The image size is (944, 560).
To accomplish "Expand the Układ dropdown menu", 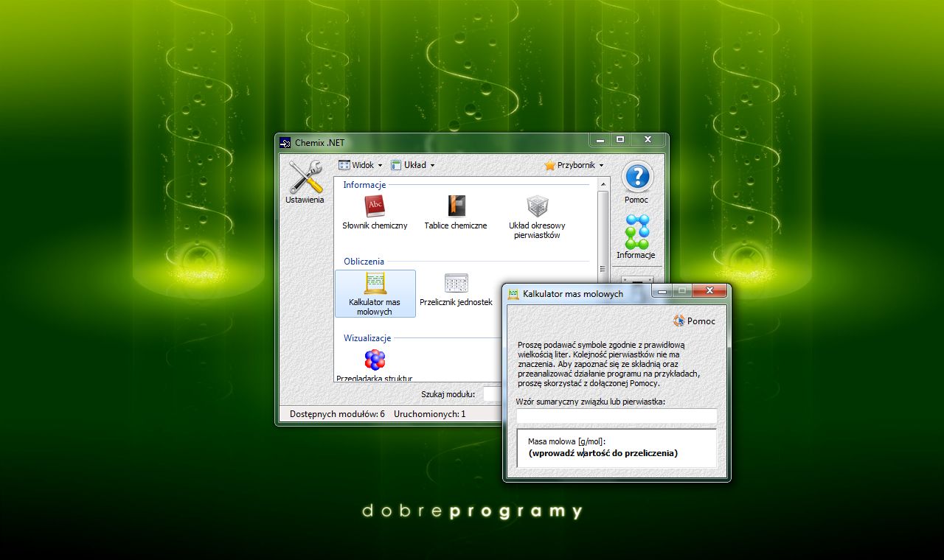I will (413, 165).
